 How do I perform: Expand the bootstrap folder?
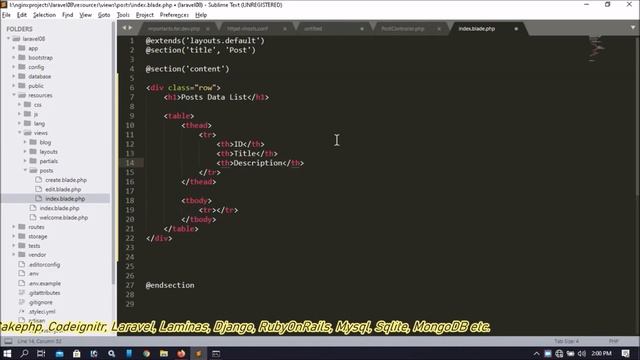click(14, 58)
